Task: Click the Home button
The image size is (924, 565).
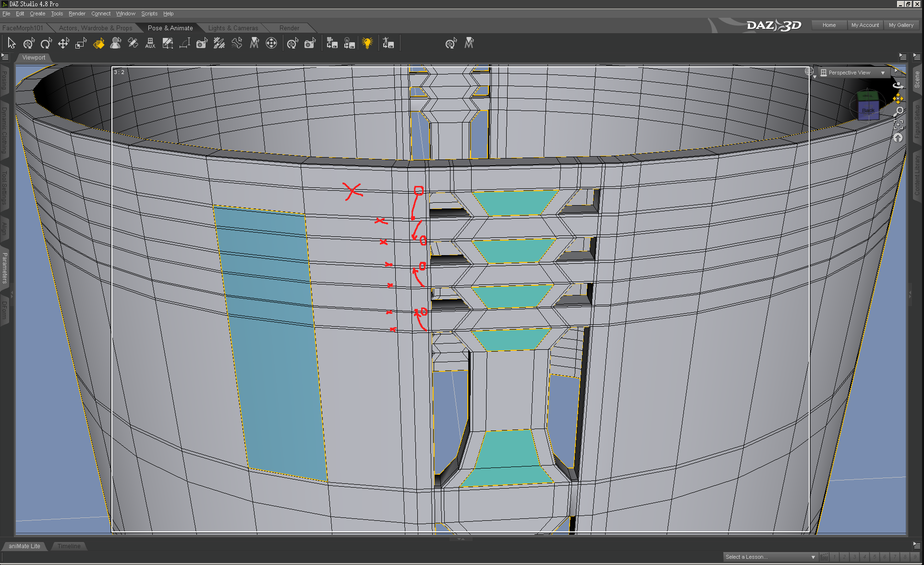Action: [829, 25]
